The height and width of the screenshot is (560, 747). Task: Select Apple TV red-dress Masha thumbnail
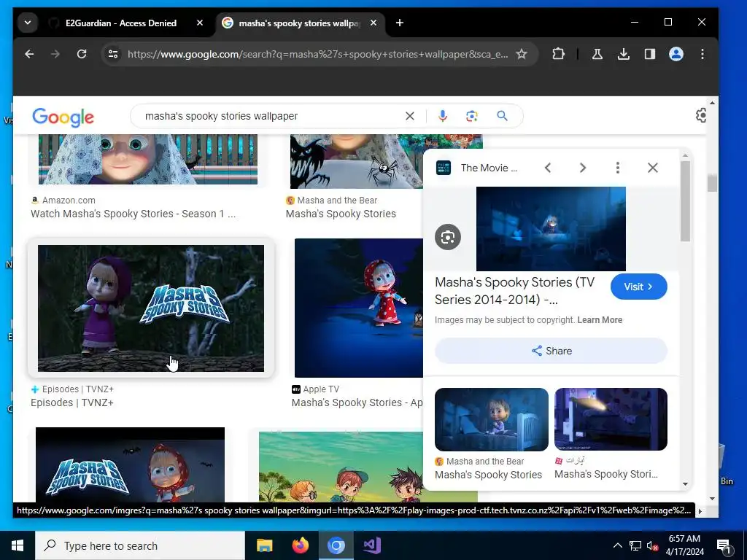tap(359, 308)
